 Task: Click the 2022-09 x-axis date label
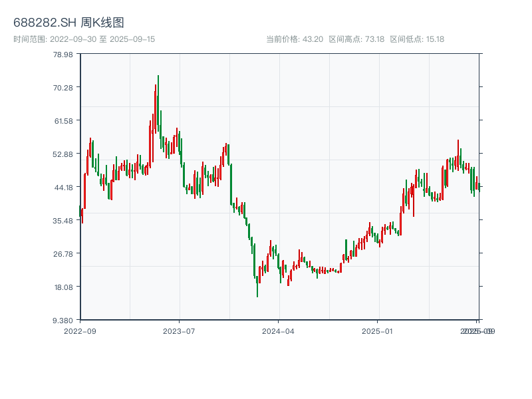coord(80,331)
